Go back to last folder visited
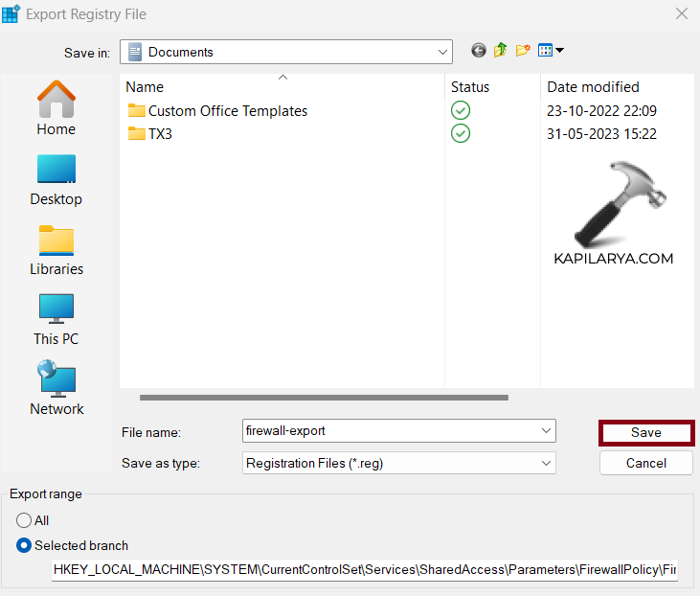Image resolution: width=700 pixels, height=596 pixels. (479, 51)
